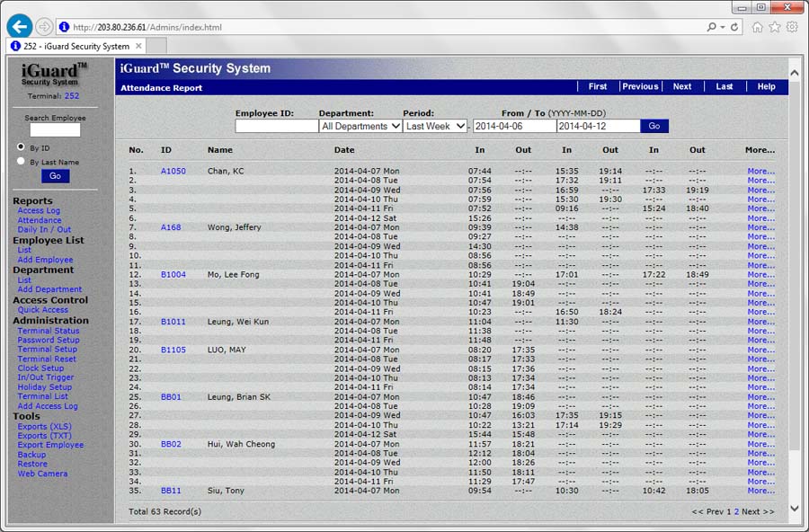Click the Export Employee link
809x532 pixels.
tap(50, 445)
